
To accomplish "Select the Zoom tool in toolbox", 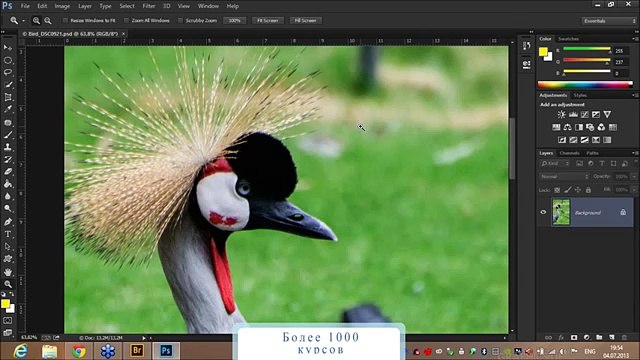I will pos(8,284).
